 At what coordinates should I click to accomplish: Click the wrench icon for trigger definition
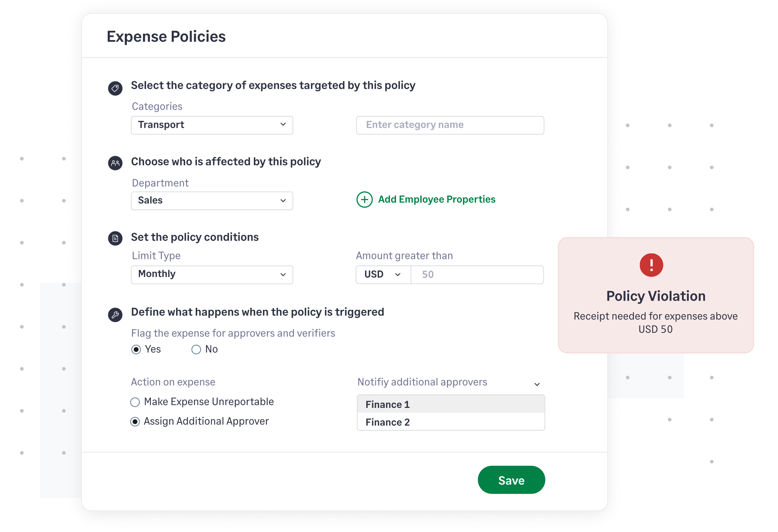(x=115, y=314)
